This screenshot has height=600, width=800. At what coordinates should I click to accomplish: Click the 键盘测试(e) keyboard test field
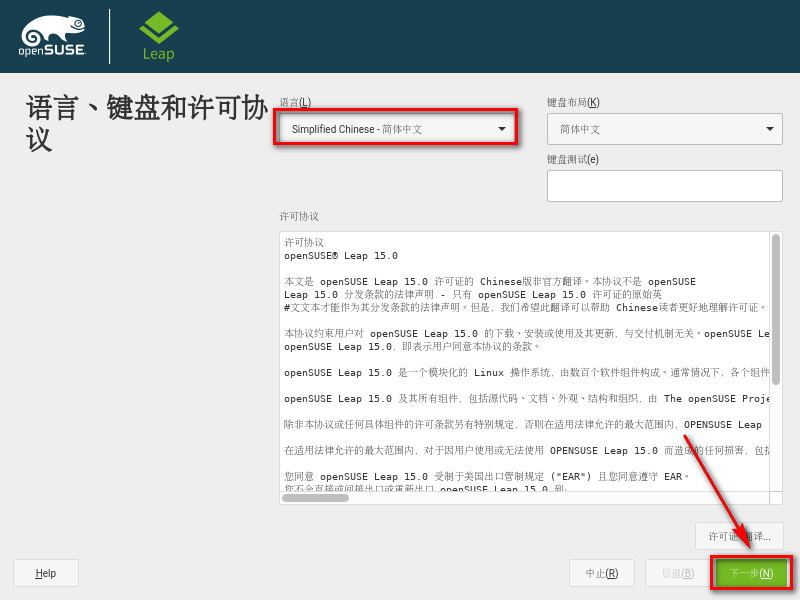pos(663,185)
